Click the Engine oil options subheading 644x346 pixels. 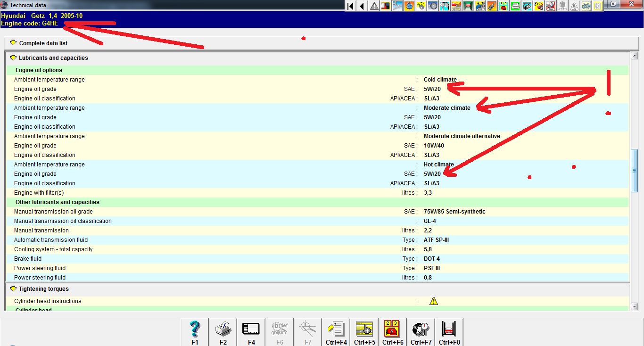(39, 70)
